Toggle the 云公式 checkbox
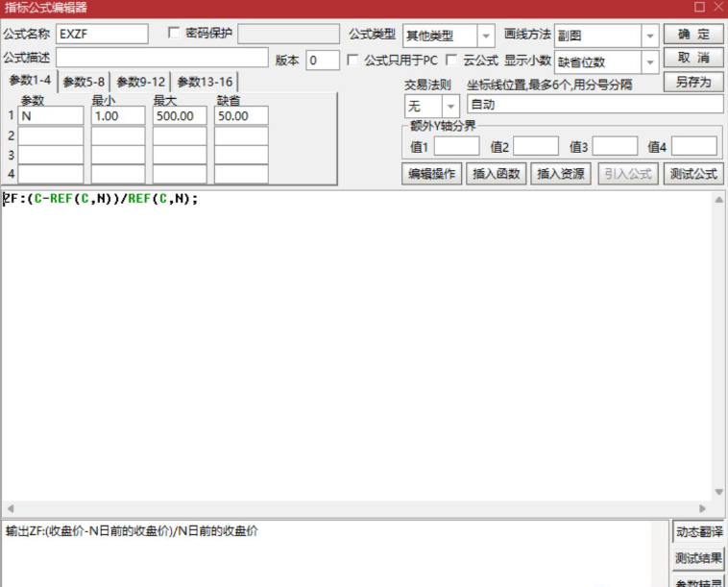This screenshot has height=587, width=728. (x=451, y=60)
